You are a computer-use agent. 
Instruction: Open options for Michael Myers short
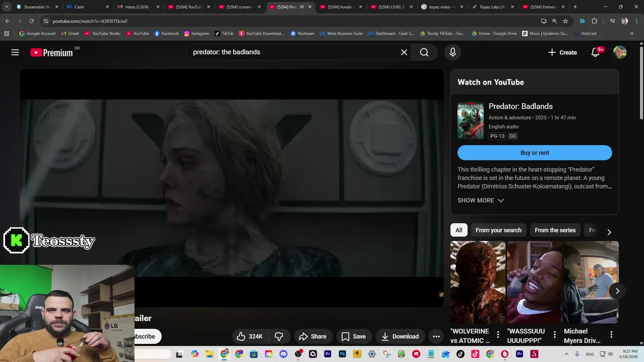(x=611, y=334)
